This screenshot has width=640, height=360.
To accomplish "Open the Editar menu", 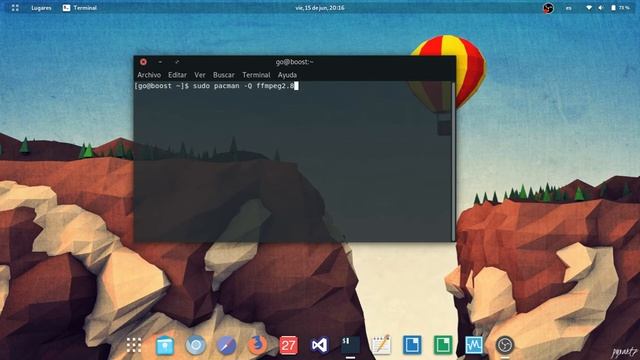I will coord(177,75).
